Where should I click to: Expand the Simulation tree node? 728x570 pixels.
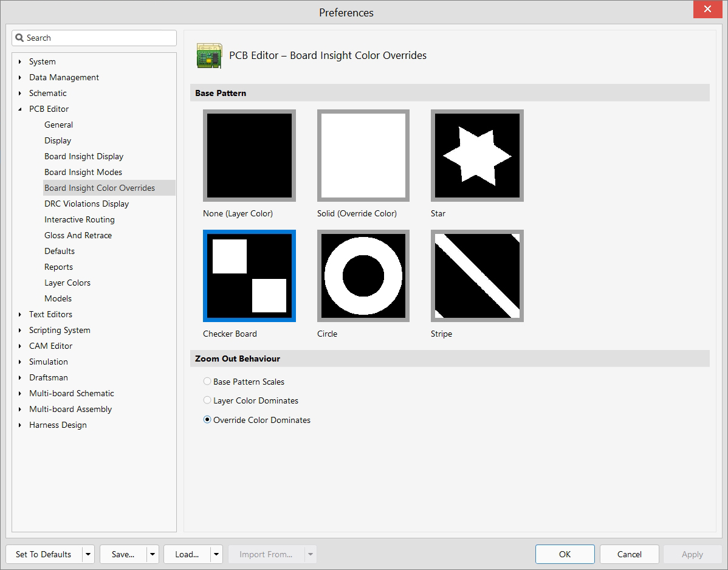coord(20,362)
